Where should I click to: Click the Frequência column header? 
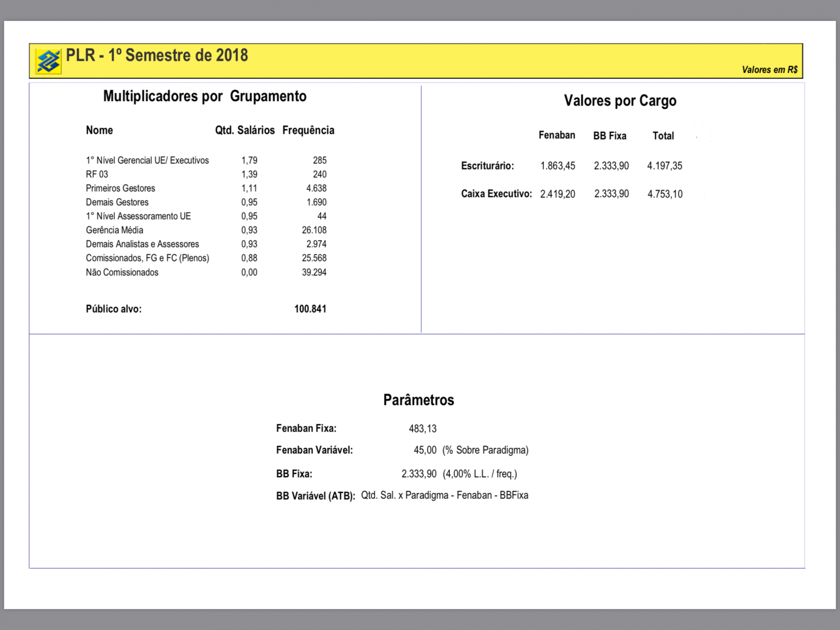(x=308, y=130)
